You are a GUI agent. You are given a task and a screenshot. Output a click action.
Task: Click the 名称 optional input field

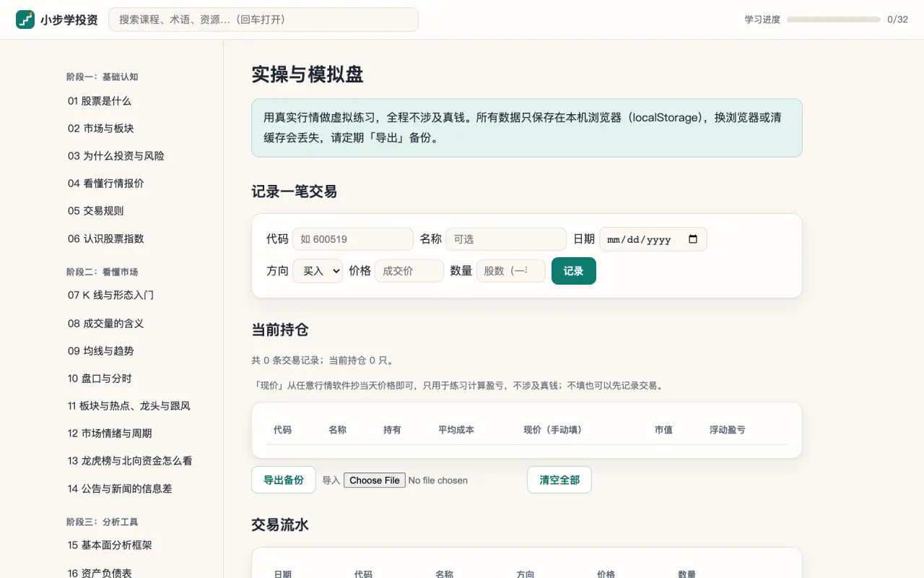[506, 239]
